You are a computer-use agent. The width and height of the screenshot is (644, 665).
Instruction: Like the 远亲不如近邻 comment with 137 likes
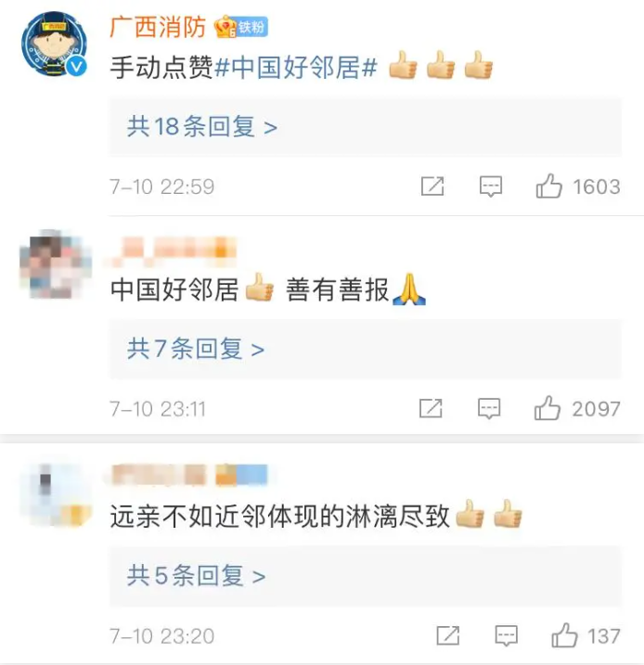(x=564, y=635)
